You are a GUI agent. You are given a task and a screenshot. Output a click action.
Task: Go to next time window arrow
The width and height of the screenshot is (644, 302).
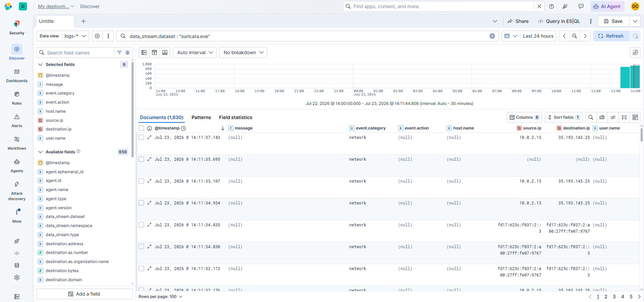(585, 36)
